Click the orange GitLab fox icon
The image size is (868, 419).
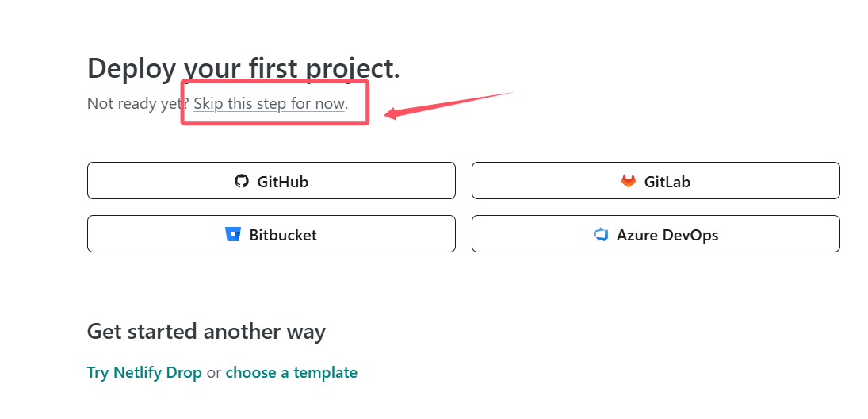[x=628, y=181]
